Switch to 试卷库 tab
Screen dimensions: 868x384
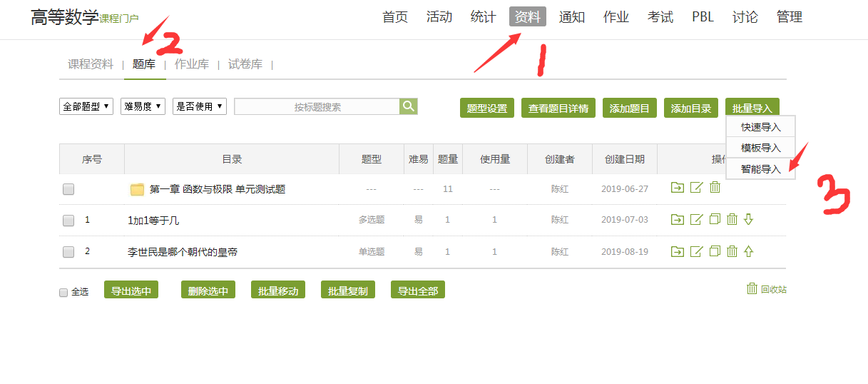tap(245, 64)
